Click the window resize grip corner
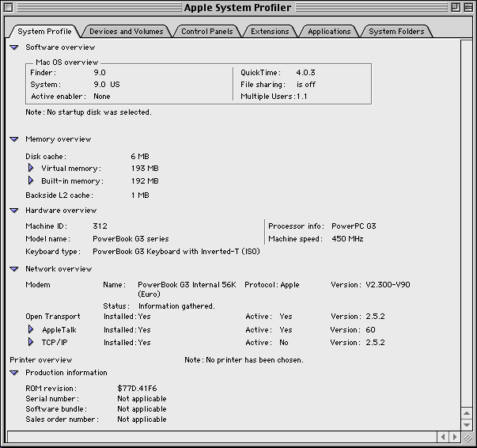Screen dimensions: 477x448 point(468,438)
